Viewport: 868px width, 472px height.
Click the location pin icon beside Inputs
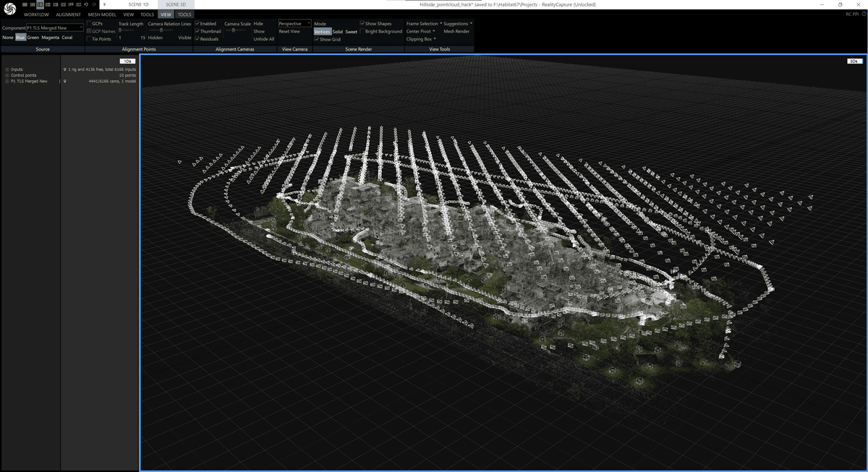click(65, 69)
